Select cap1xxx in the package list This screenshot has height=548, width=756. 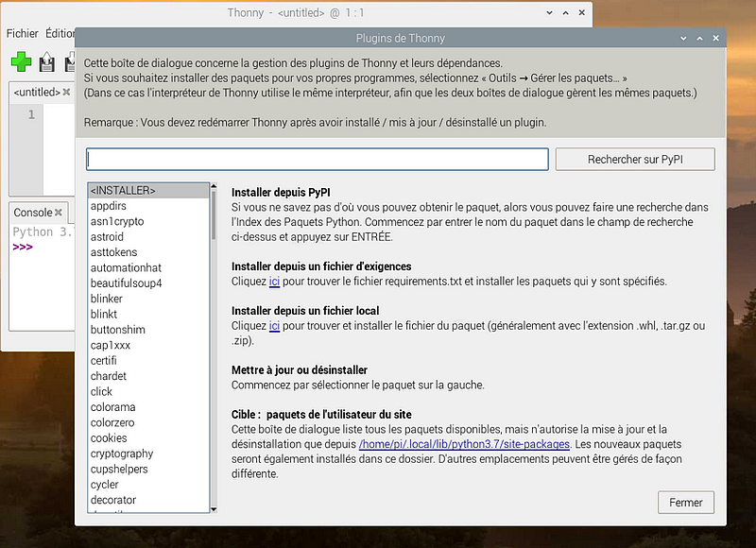[x=148, y=345]
